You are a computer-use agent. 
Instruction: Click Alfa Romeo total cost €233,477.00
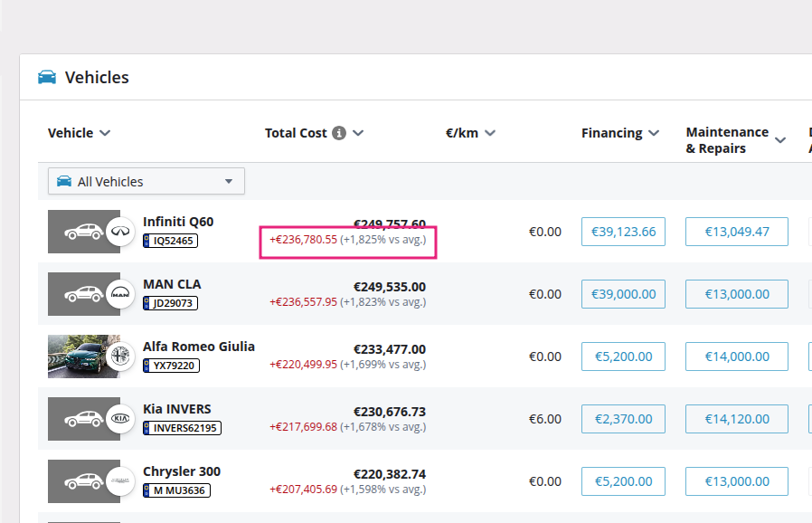point(390,349)
